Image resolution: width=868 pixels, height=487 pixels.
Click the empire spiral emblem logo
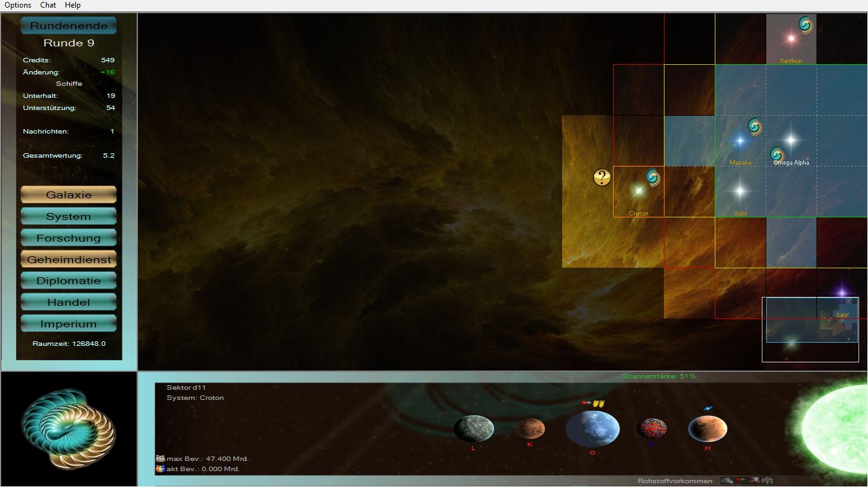pos(69,429)
